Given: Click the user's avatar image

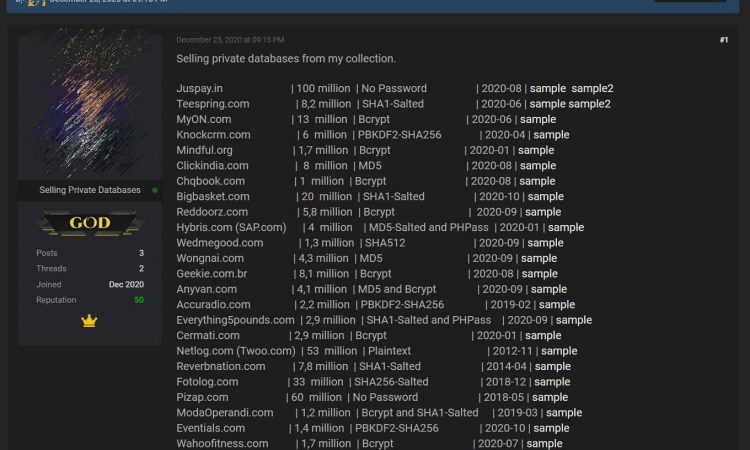Looking at the screenshot, I should click(x=90, y=104).
